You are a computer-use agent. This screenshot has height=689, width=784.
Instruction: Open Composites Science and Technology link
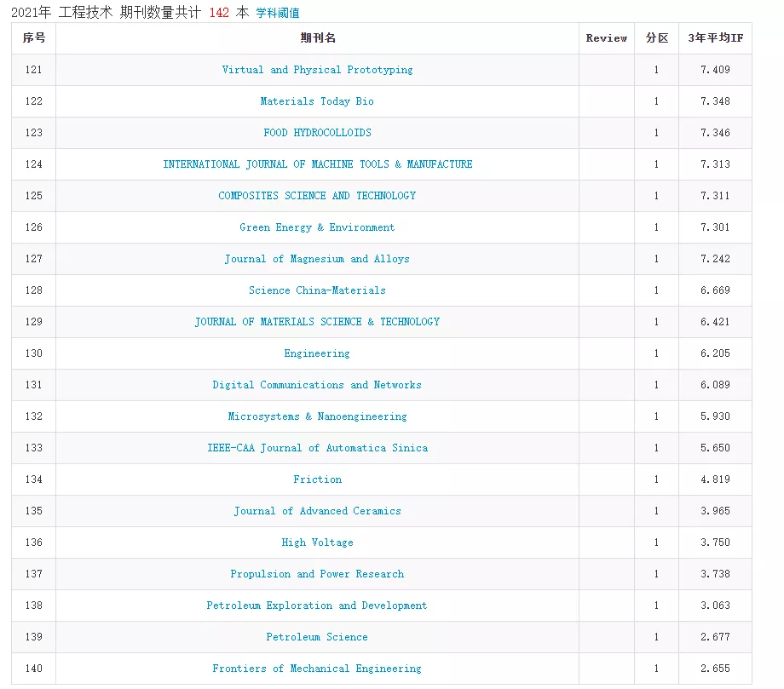pyautogui.click(x=317, y=196)
